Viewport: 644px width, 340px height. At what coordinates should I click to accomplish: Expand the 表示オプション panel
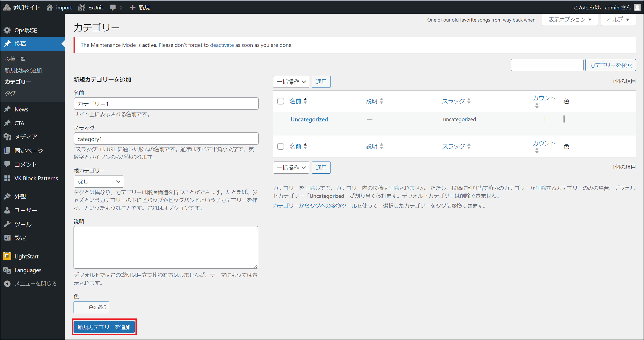570,20
